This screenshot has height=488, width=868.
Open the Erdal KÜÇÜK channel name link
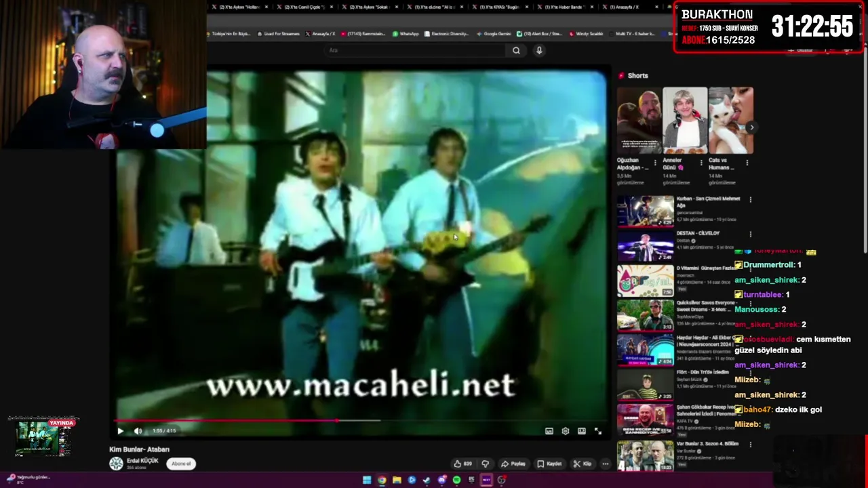coord(142,460)
